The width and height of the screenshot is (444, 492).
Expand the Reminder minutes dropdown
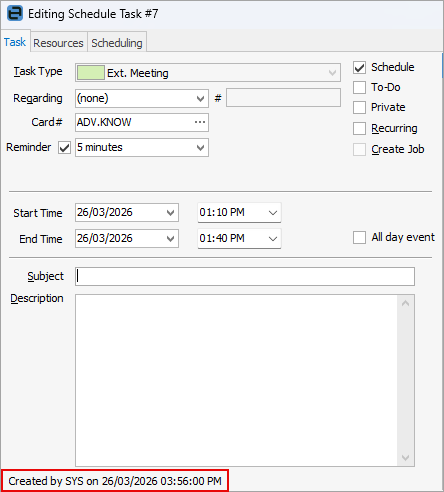(200, 148)
